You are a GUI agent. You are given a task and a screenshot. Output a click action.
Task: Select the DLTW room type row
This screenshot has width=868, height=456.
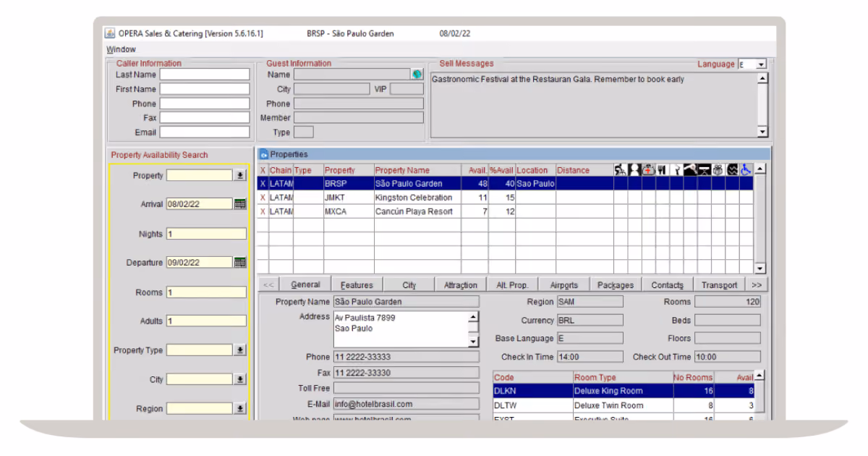pyautogui.click(x=623, y=405)
